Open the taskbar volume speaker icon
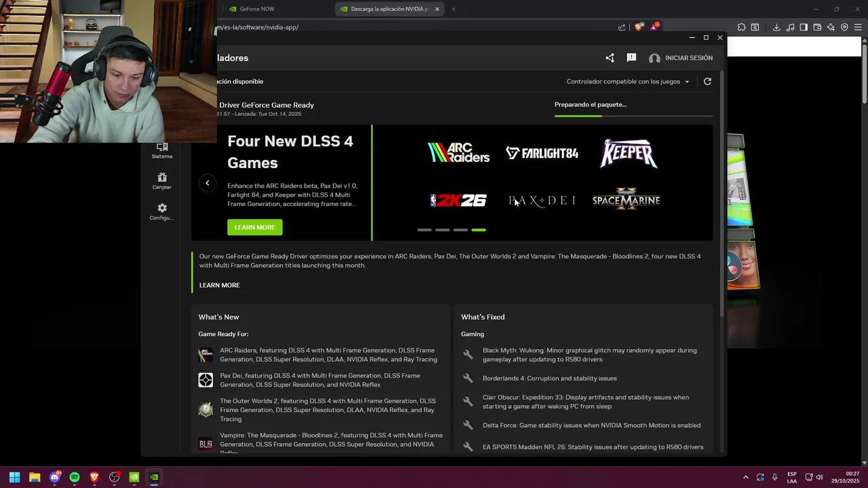Image resolution: width=868 pixels, height=488 pixels. pos(819,477)
